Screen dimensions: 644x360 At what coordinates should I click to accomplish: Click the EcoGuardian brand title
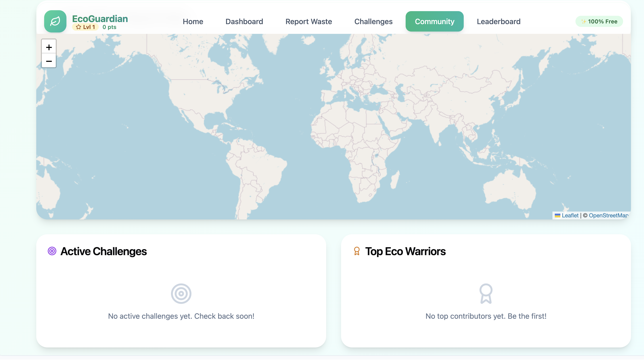pyautogui.click(x=100, y=19)
